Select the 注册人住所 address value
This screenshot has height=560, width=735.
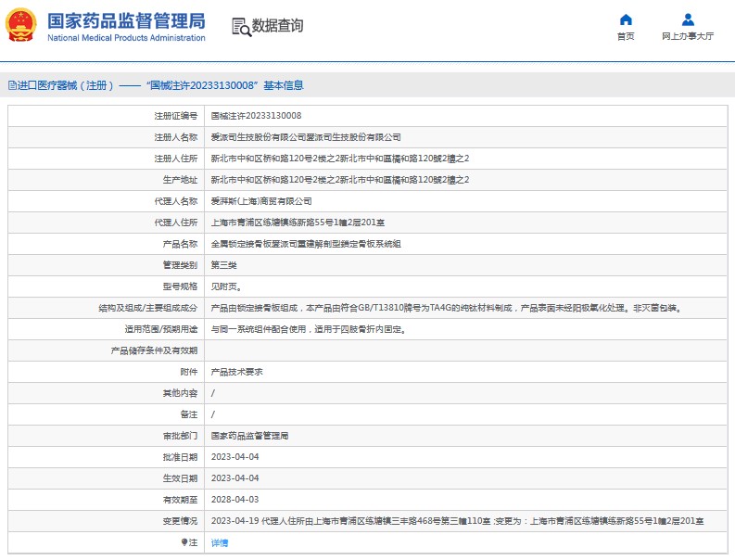click(340, 159)
